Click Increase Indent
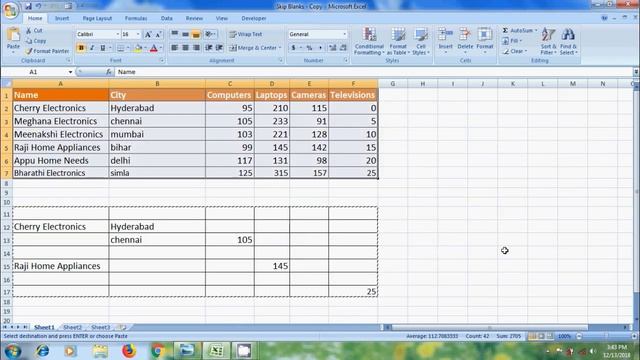Screen dimensions: 640x360 click(219, 48)
